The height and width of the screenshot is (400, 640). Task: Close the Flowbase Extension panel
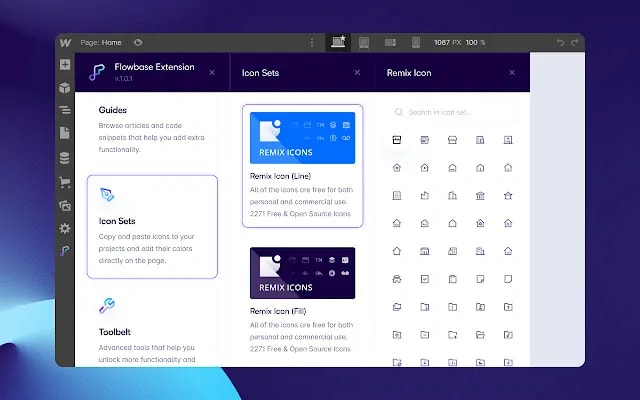click(x=212, y=73)
